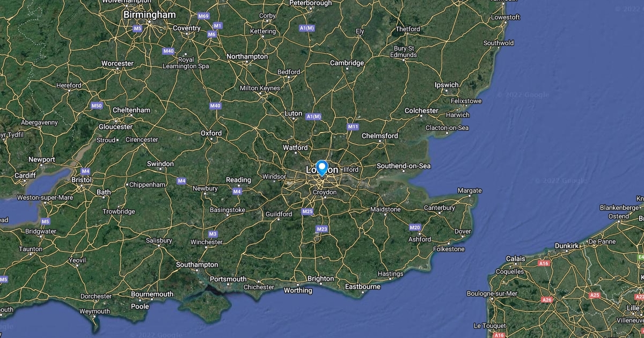Select the M69 road shield
644x338 pixels.
point(203,16)
